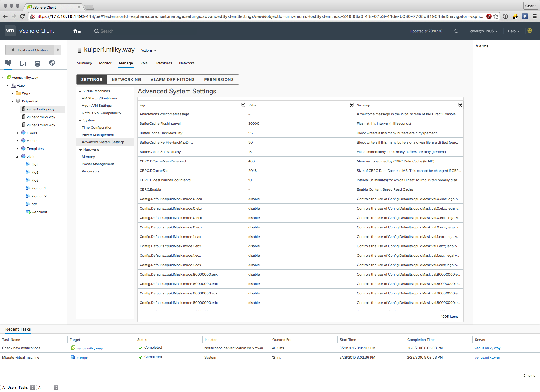This screenshot has width=540, height=392.
Task: Open Processors hardware settings
Action: (x=91, y=171)
